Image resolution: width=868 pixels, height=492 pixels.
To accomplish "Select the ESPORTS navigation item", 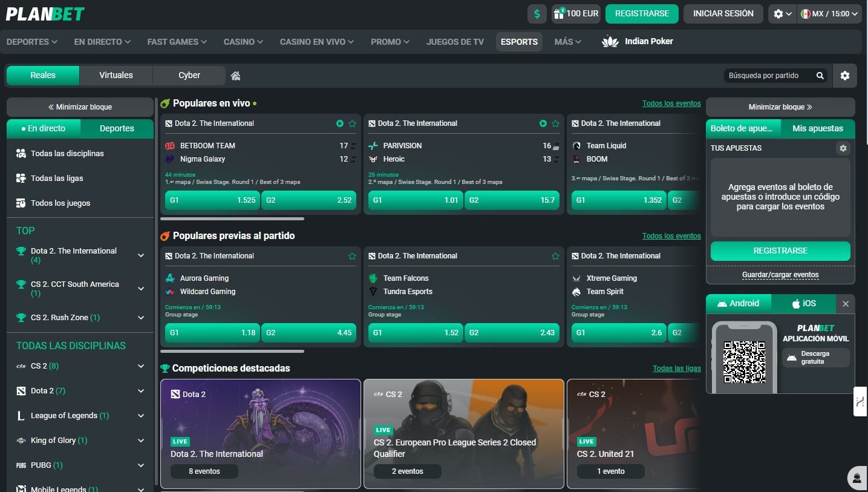I will [x=519, y=42].
